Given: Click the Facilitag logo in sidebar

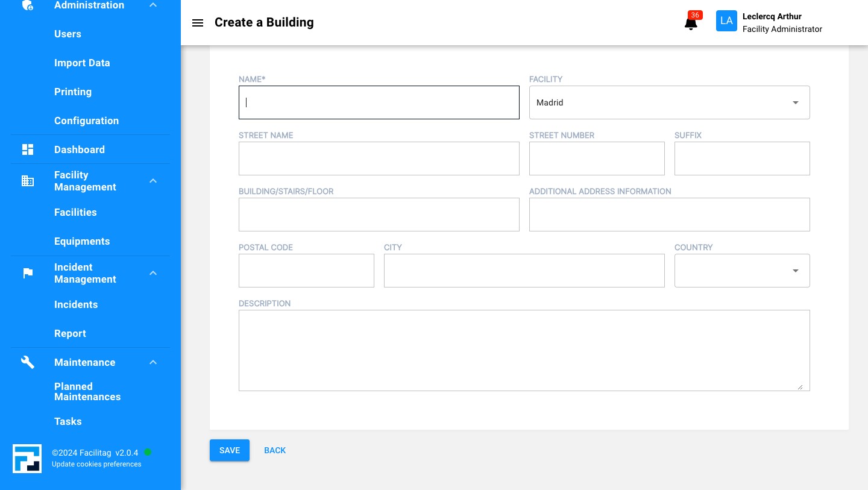Looking at the screenshot, I should pyautogui.click(x=27, y=459).
